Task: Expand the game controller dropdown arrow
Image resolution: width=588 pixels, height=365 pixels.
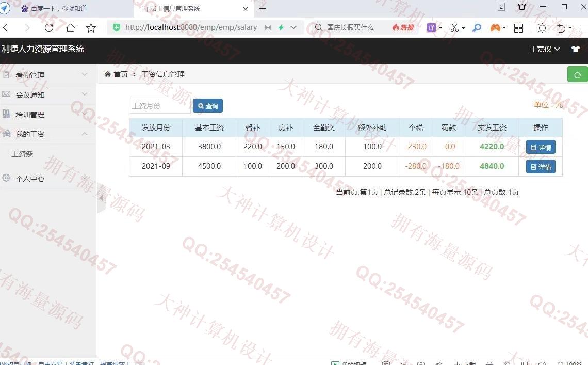Action: coord(504,28)
